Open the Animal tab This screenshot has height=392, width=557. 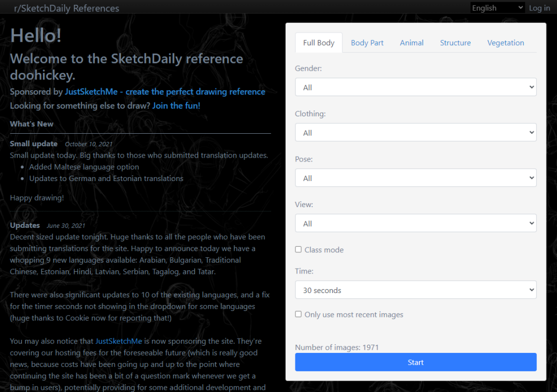[x=411, y=43]
